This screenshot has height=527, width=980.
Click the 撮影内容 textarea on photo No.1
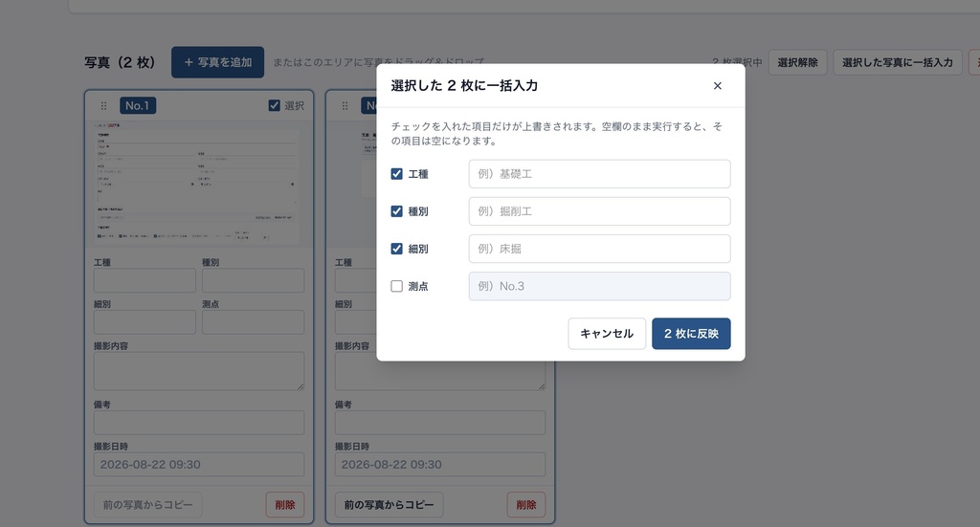pyautogui.click(x=199, y=371)
